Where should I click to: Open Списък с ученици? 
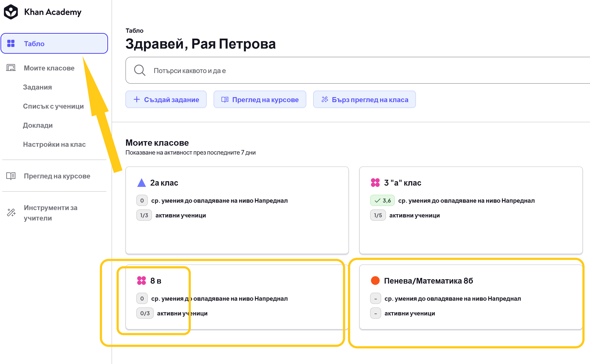click(x=53, y=106)
